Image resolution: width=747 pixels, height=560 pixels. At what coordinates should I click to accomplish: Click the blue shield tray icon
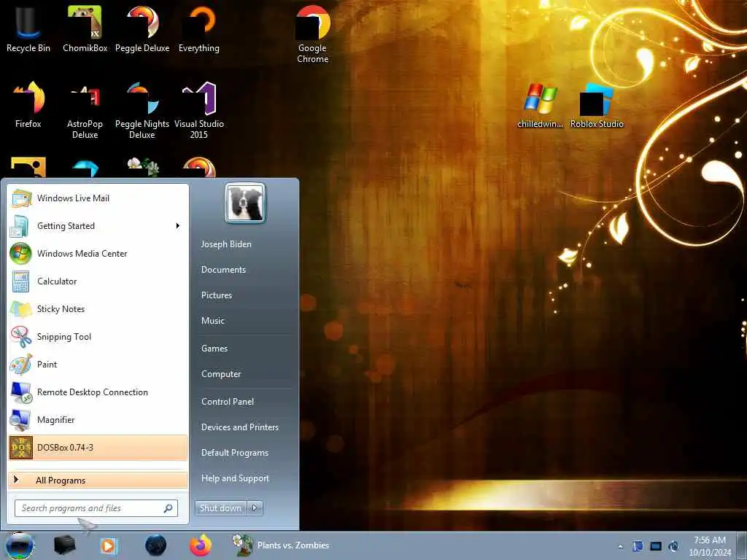point(638,546)
